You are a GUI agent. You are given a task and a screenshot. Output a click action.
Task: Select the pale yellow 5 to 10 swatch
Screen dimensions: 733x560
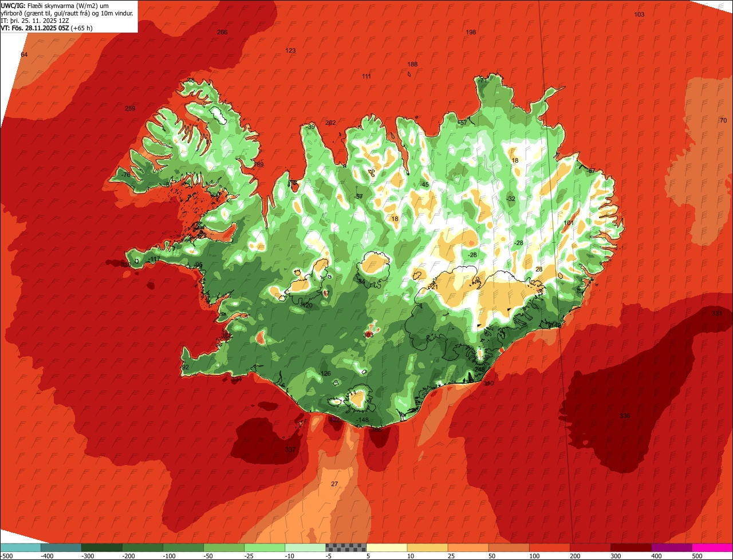click(387, 547)
